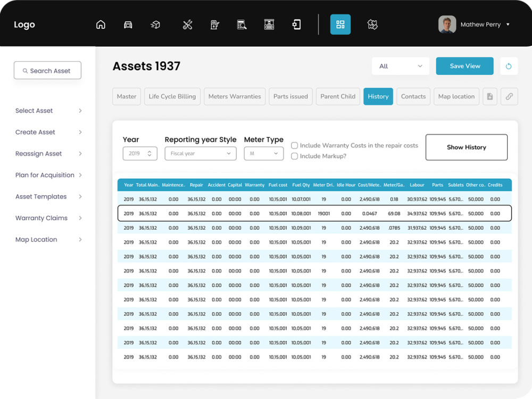
Task: Open the puzzle piece integrations icon
Action: [x=372, y=24]
